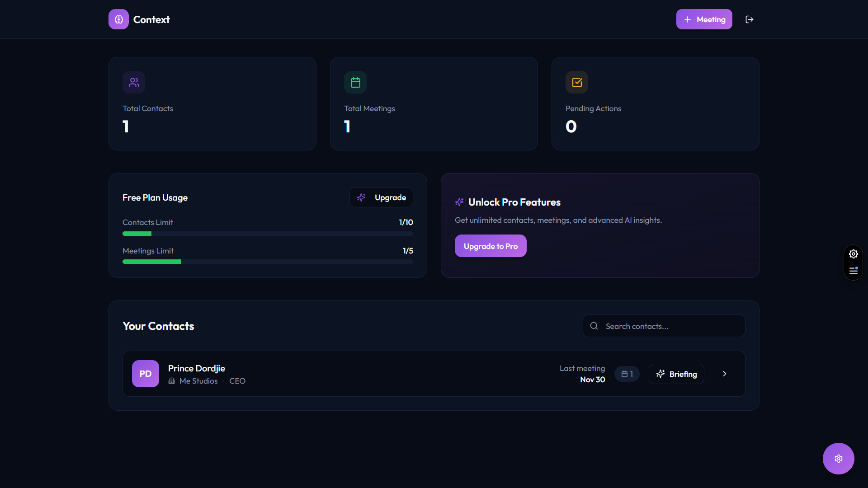Expand Prince Dordjie contact with chevron arrow
Image resolution: width=868 pixels, height=488 pixels.
pyautogui.click(x=724, y=374)
